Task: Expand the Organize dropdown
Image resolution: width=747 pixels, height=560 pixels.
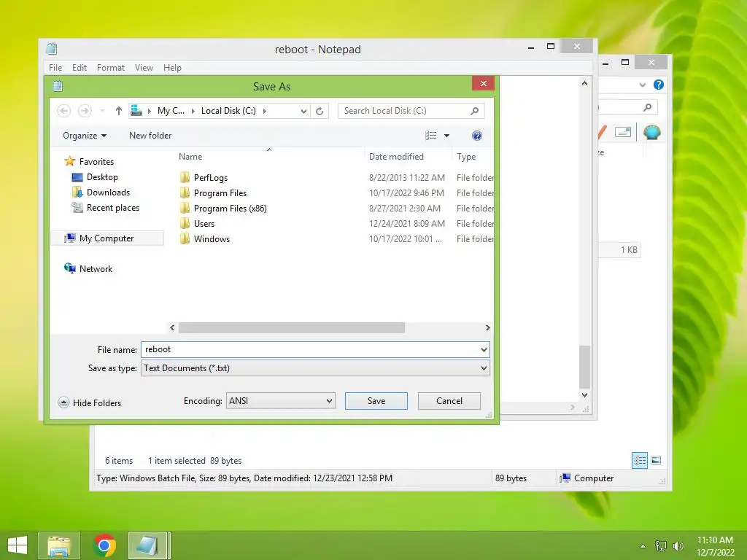Action: (85, 136)
